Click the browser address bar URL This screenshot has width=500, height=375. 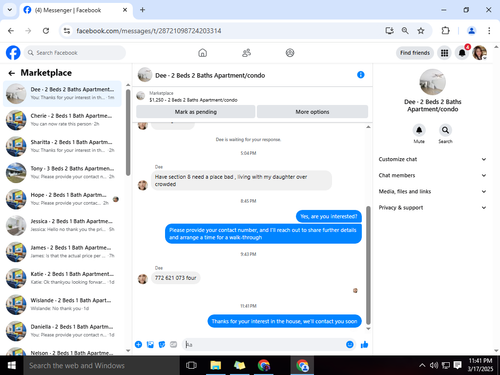[x=149, y=31]
